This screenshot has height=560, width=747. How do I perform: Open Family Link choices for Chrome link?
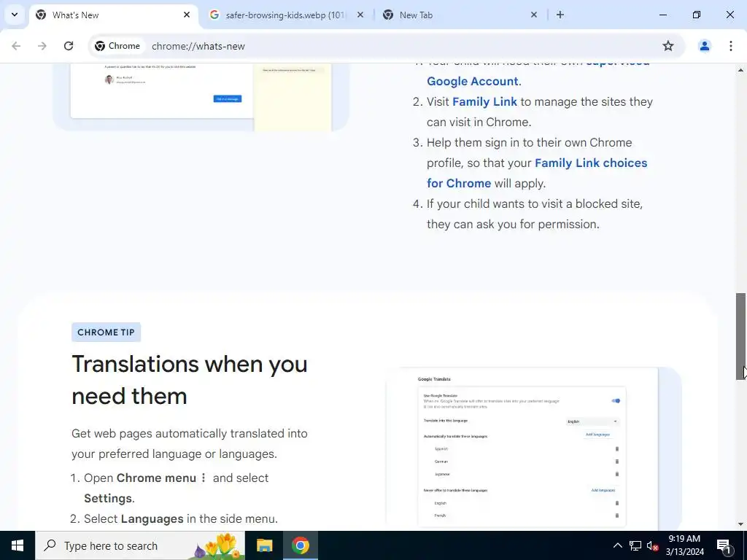click(x=537, y=173)
